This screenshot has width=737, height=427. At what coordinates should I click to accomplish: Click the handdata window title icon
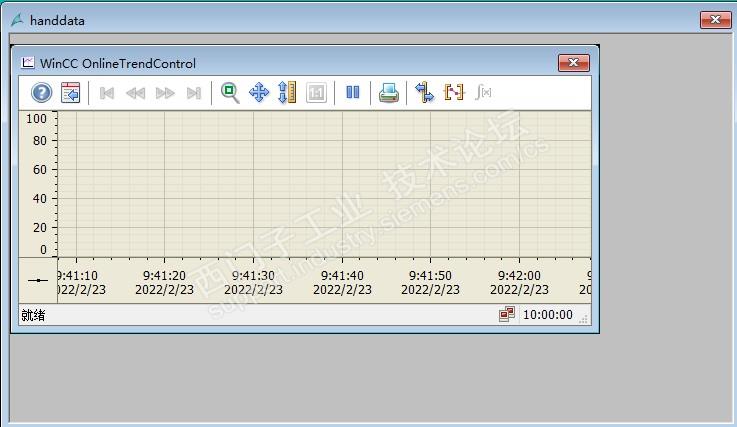[x=17, y=20]
